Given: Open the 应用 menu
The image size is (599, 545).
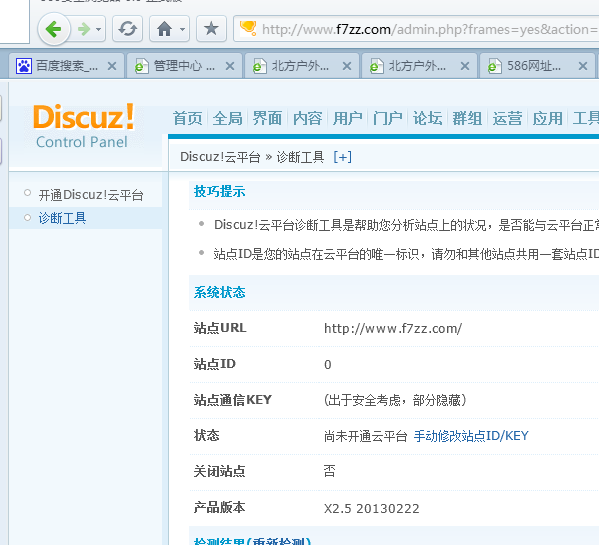Looking at the screenshot, I should pos(548,118).
